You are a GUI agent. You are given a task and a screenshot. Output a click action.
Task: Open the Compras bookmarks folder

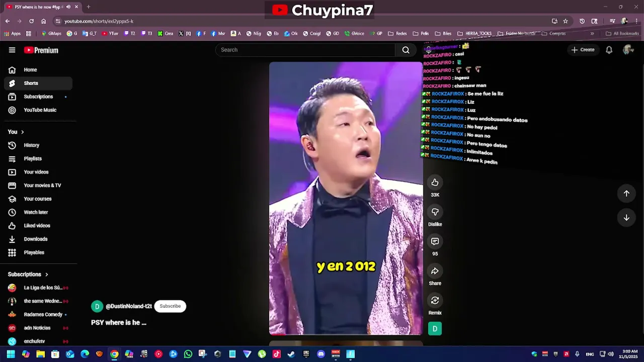[553, 34]
